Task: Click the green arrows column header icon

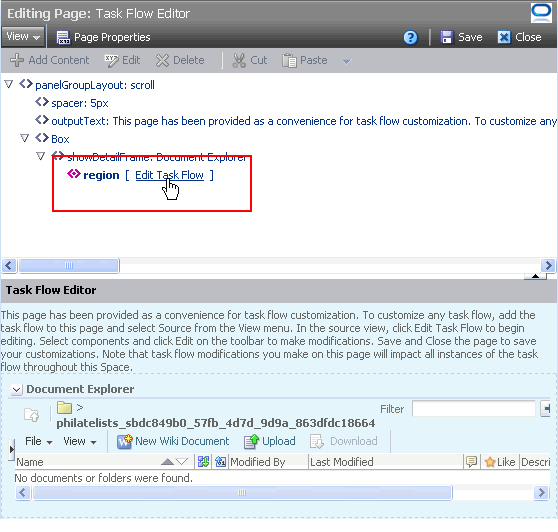Action: [204, 462]
